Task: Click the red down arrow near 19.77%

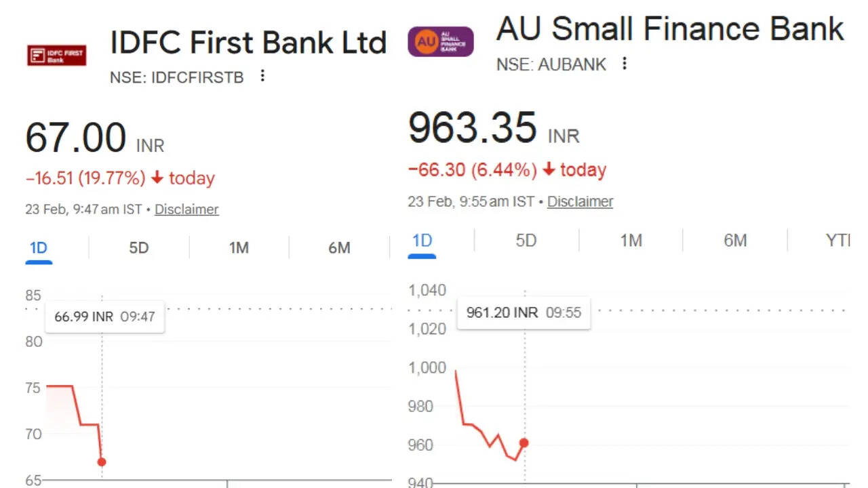Action: [x=157, y=178]
